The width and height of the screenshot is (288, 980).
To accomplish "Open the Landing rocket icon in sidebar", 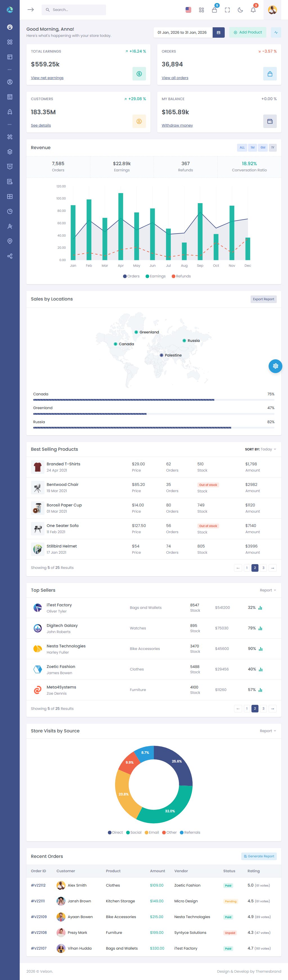I will tap(10, 112).
